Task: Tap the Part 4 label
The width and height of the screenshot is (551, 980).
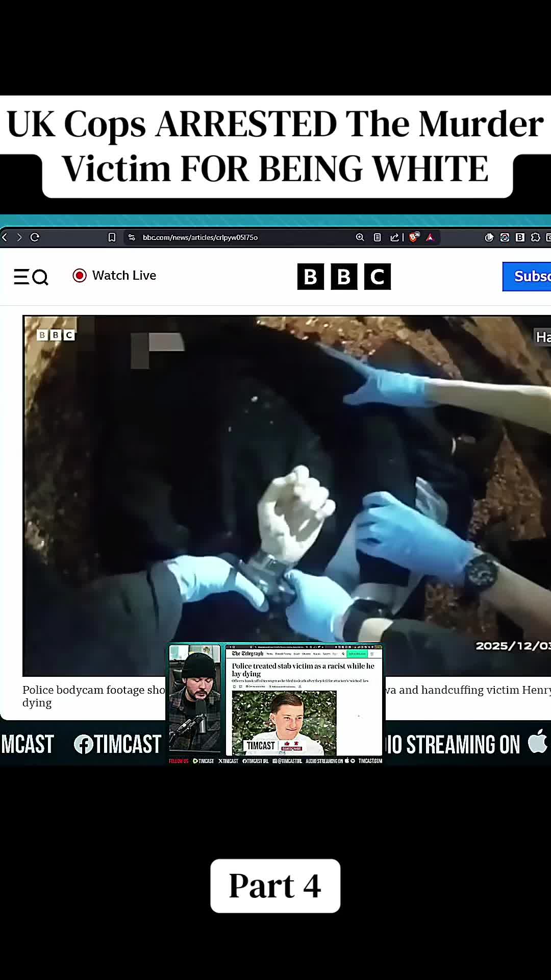Action: click(275, 886)
